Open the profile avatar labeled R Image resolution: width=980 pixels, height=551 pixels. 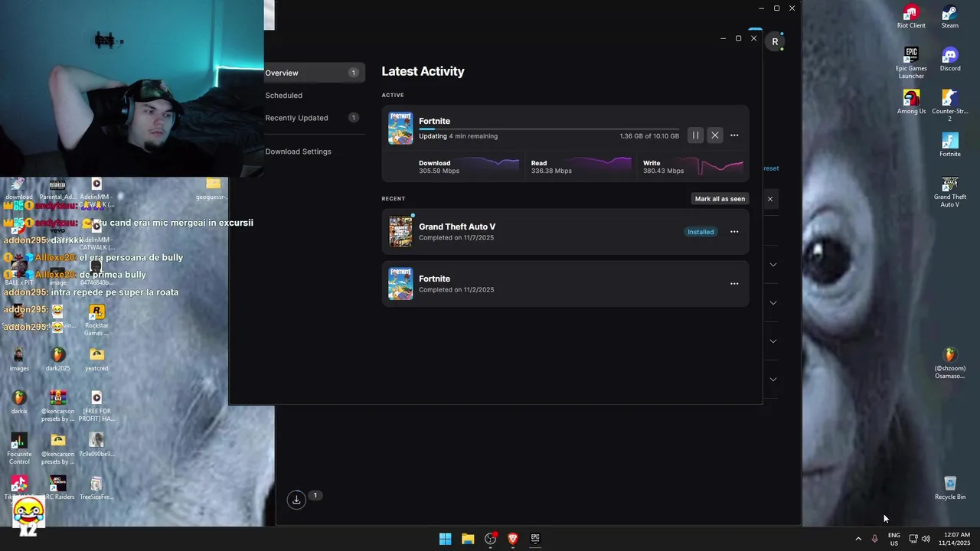pos(775,42)
